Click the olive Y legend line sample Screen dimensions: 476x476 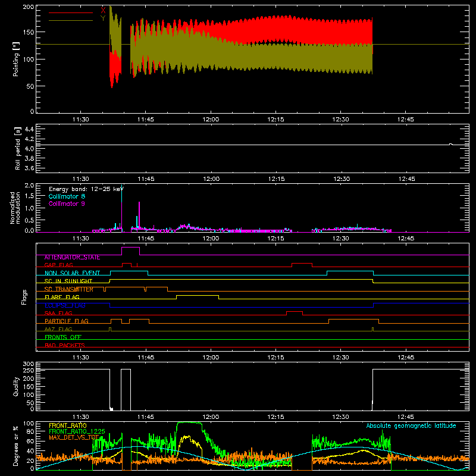[x=71, y=21]
